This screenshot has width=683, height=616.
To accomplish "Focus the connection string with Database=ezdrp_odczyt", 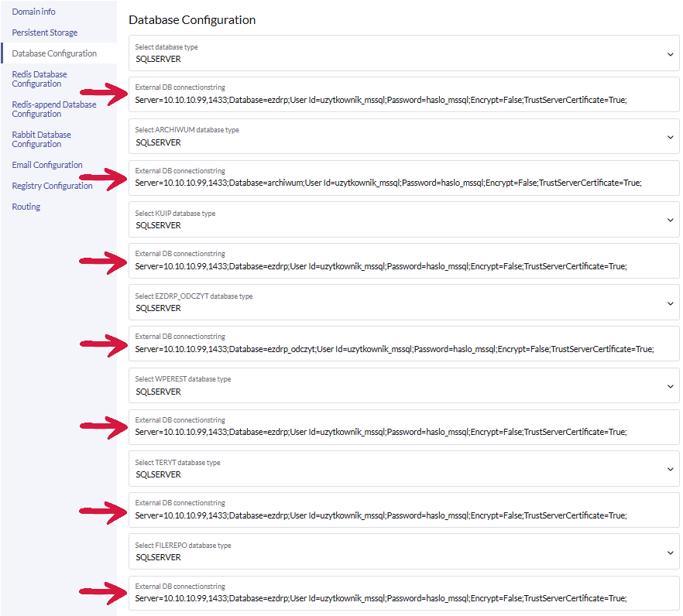I will coord(394,349).
